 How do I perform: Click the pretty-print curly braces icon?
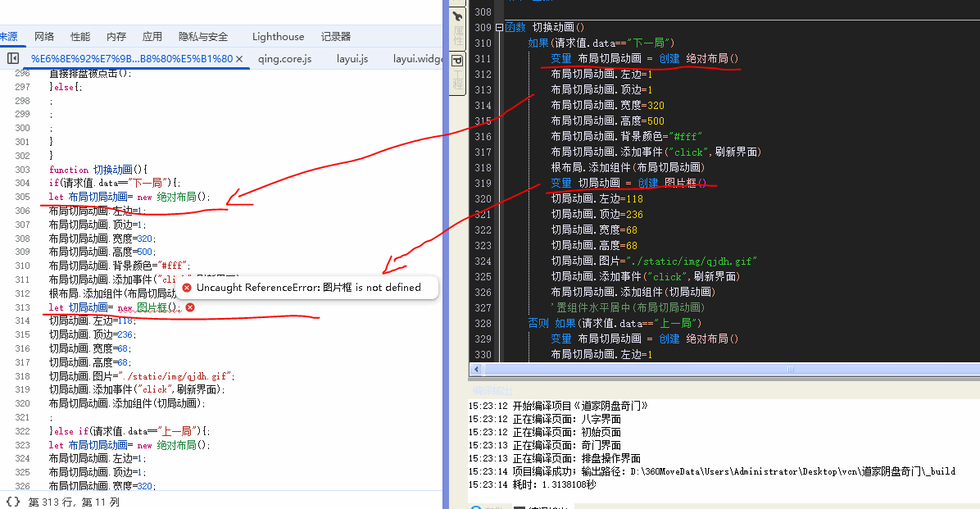[13, 501]
